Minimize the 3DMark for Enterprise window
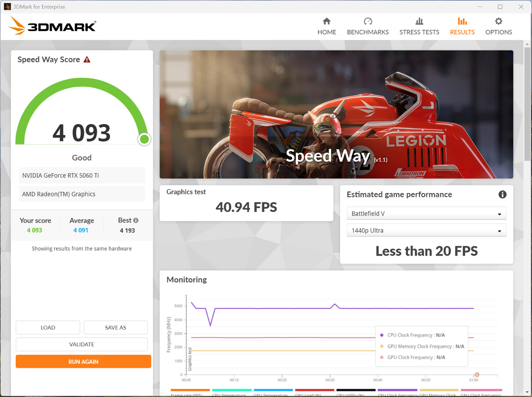 [480, 7]
